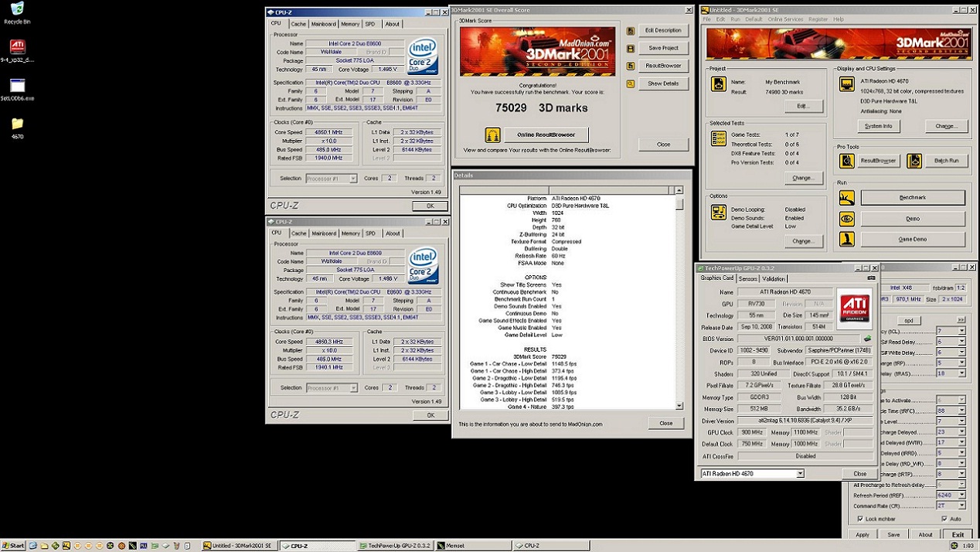Click the 3DMark2001 banner image in main window
Image resolution: width=980 pixels, height=552 pixels.
coord(839,44)
